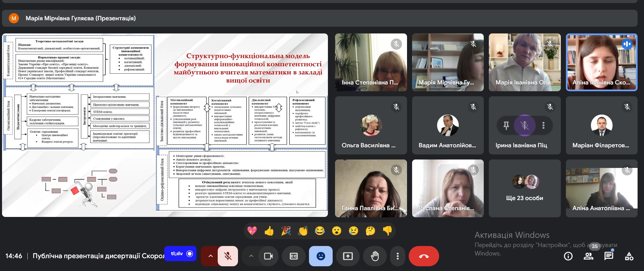The image size is (644, 271).
Task: Click meeting title 'Публічна презентація дисертації'
Action: (98, 256)
